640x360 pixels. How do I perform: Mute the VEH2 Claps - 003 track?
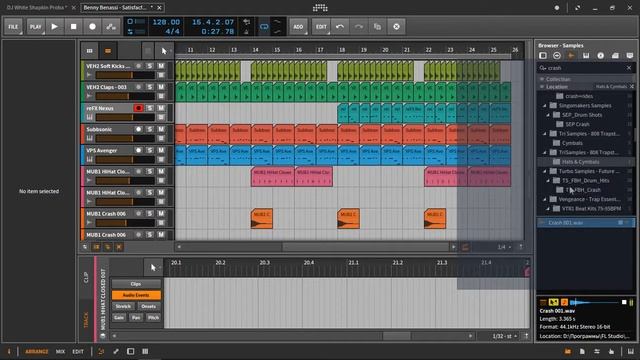tap(161, 87)
